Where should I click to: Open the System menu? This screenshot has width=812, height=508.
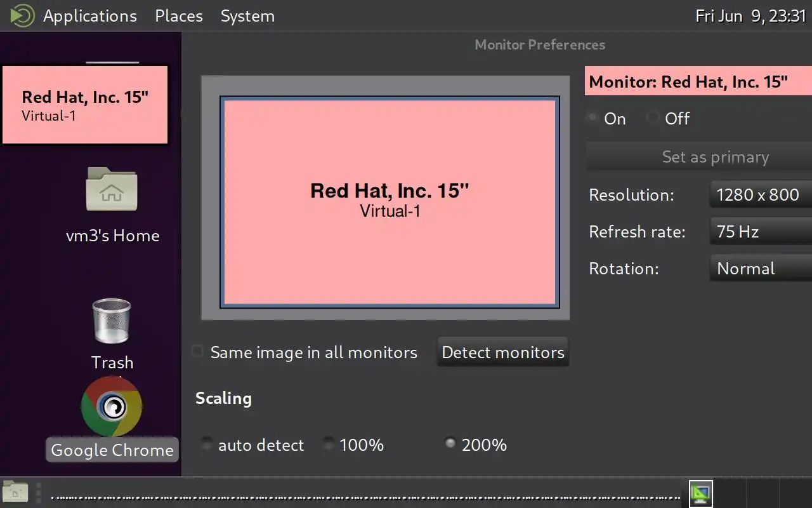point(247,16)
